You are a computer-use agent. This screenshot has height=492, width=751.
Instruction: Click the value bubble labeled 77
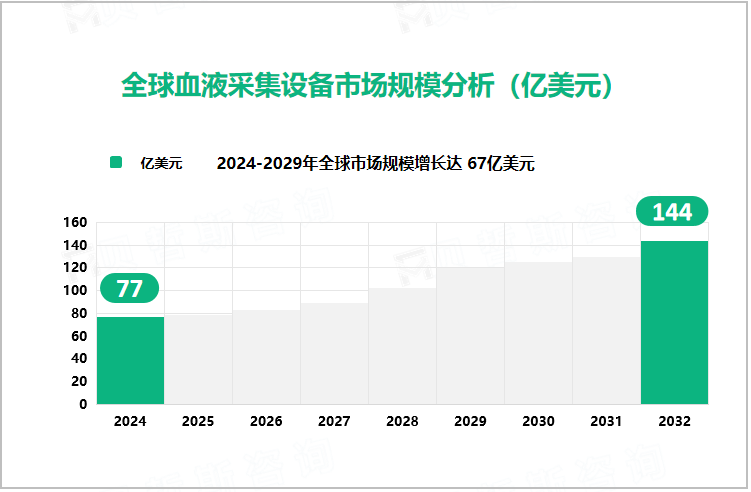point(129,288)
